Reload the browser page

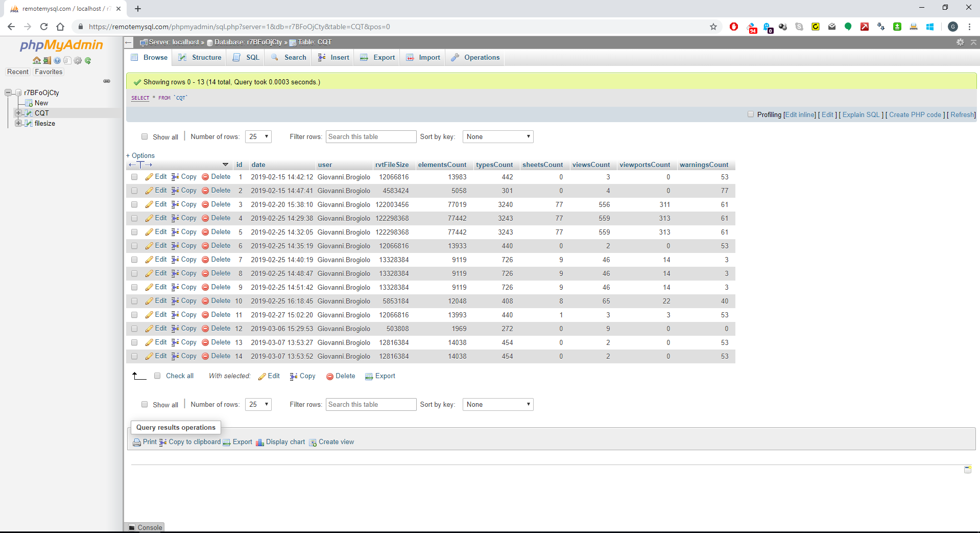click(x=44, y=27)
